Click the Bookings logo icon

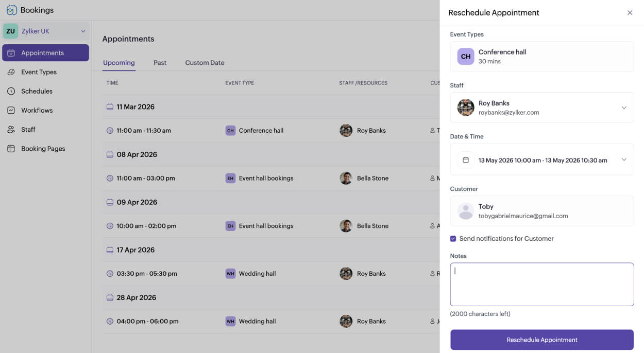(10, 10)
